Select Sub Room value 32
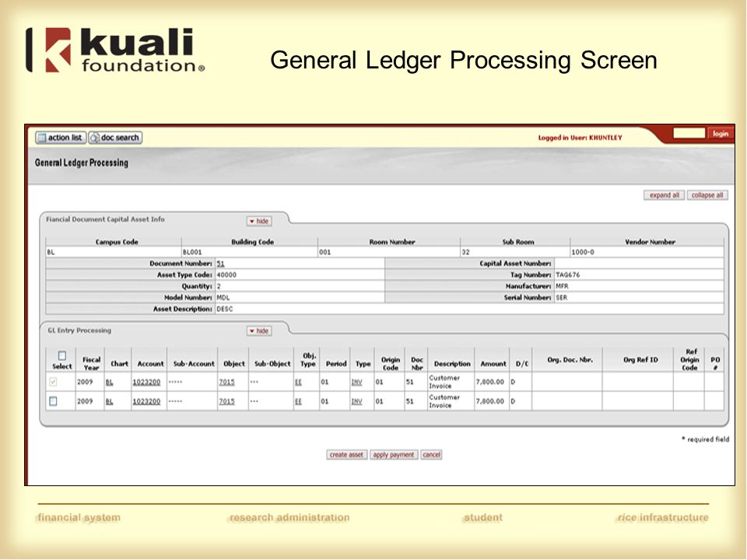Viewport: 747px width, 560px height. [465, 252]
